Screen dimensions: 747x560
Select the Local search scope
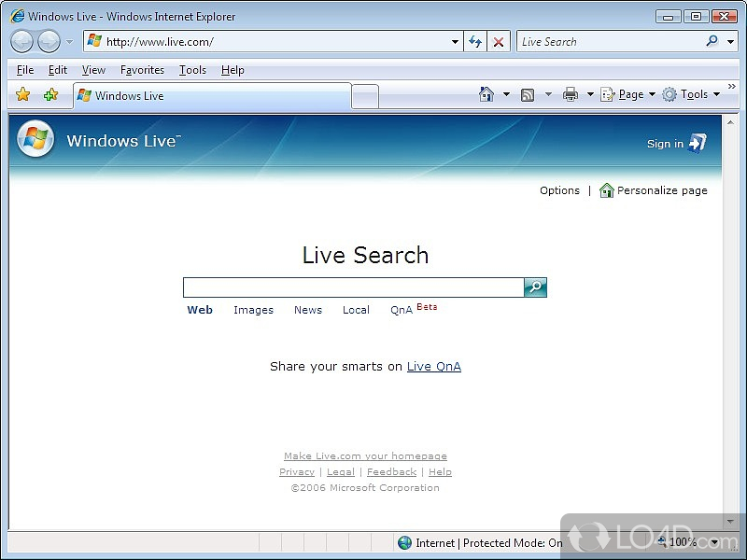(356, 310)
